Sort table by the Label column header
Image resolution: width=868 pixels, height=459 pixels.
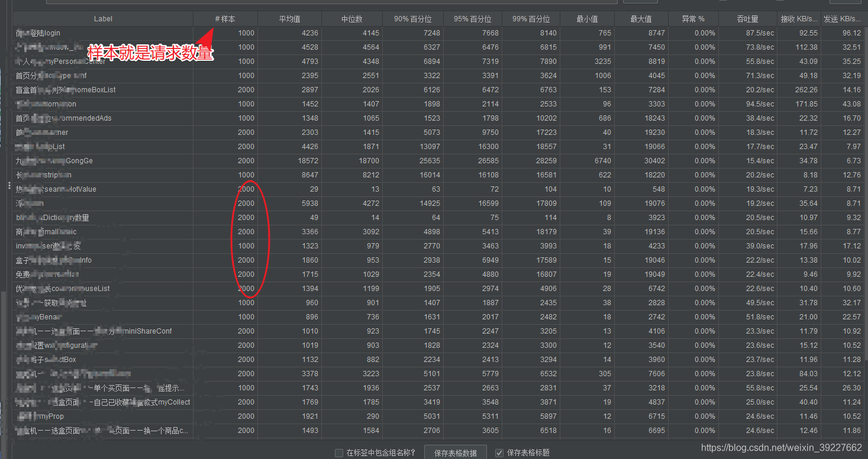click(103, 19)
